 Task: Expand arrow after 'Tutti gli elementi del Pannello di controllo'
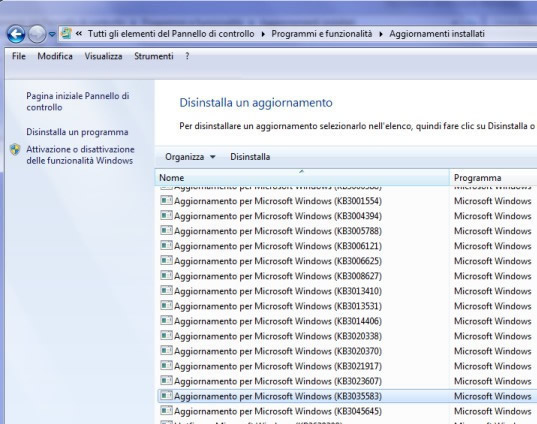(x=263, y=34)
